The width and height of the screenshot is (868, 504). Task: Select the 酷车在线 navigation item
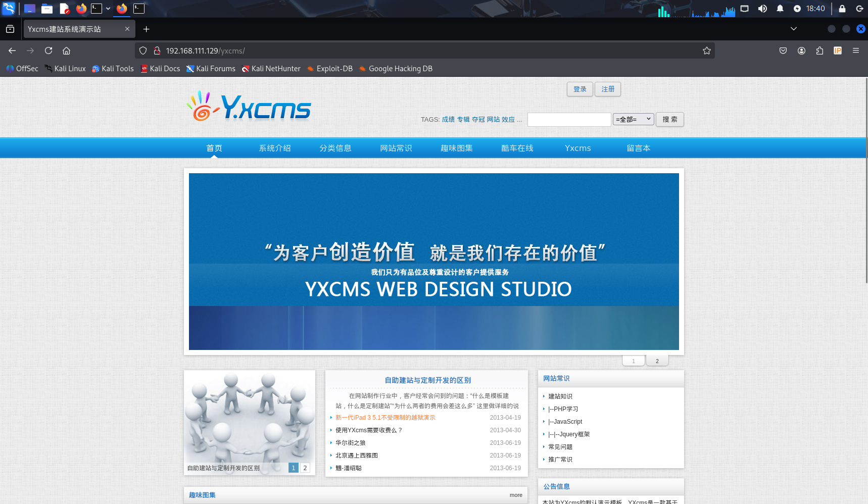tap(517, 148)
